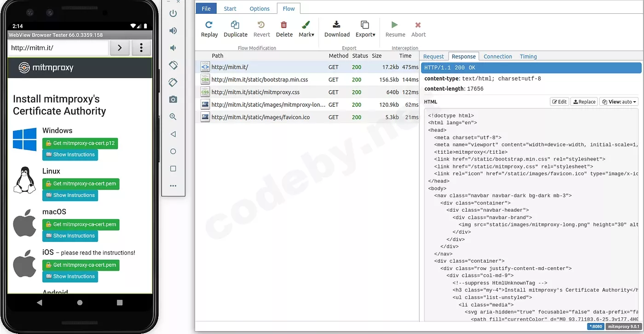The image size is (644, 334).
Task: Get mitmproxy-ca-cert.pem for macOS
Action: pyautogui.click(x=81, y=225)
